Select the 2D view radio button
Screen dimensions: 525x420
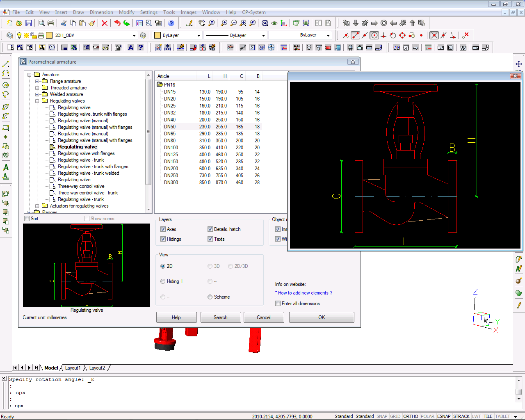[x=163, y=266]
